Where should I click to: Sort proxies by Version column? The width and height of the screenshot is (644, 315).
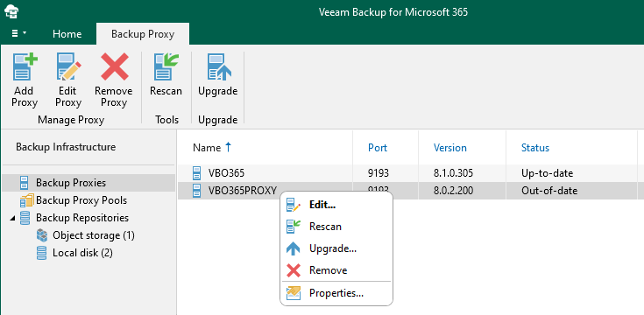coord(449,148)
